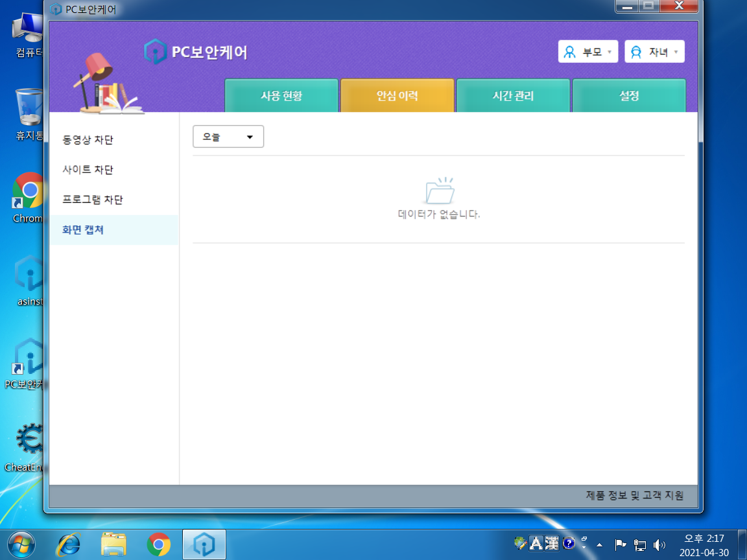Open Chrome from the taskbar
The height and width of the screenshot is (560, 747).
click(x=159, y=544)
